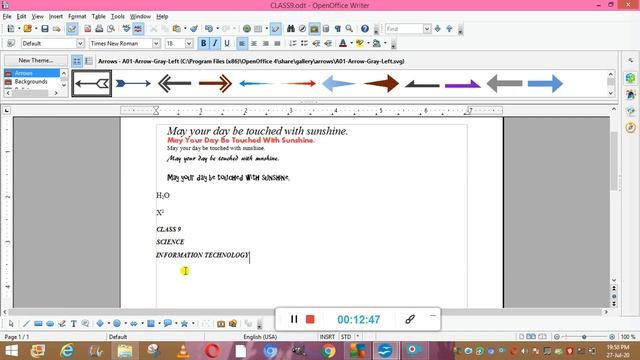This screenshot has width=640, height=360.
Task: Select the Text drawing tool
Action: [74, 324]
